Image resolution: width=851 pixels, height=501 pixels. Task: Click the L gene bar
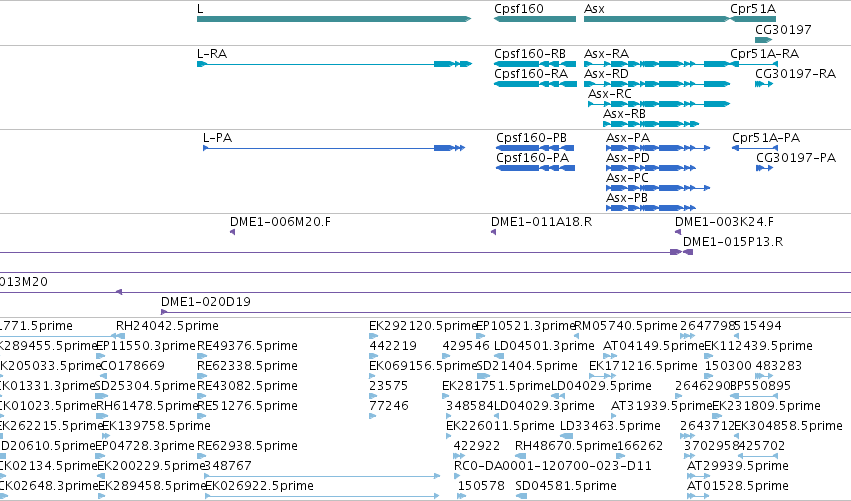coord(334,19)
